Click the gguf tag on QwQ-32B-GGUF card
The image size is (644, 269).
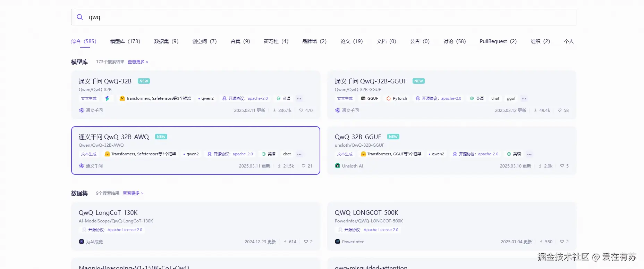(x=511, y=98)
